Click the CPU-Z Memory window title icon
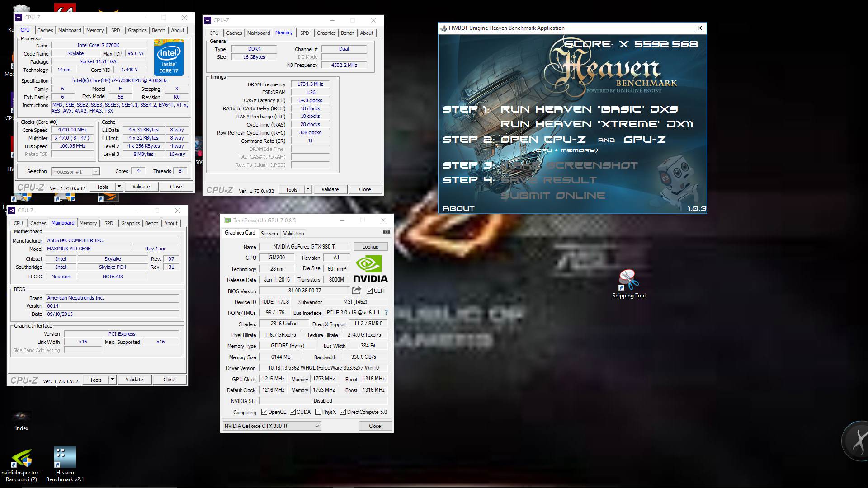The image size is (868, 488). (x=208, y=20)
